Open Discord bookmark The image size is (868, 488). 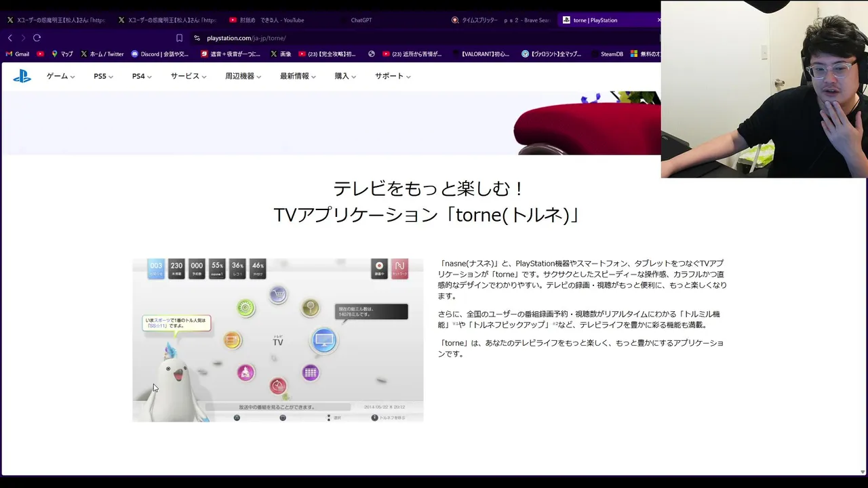click(x=160, y=54)
